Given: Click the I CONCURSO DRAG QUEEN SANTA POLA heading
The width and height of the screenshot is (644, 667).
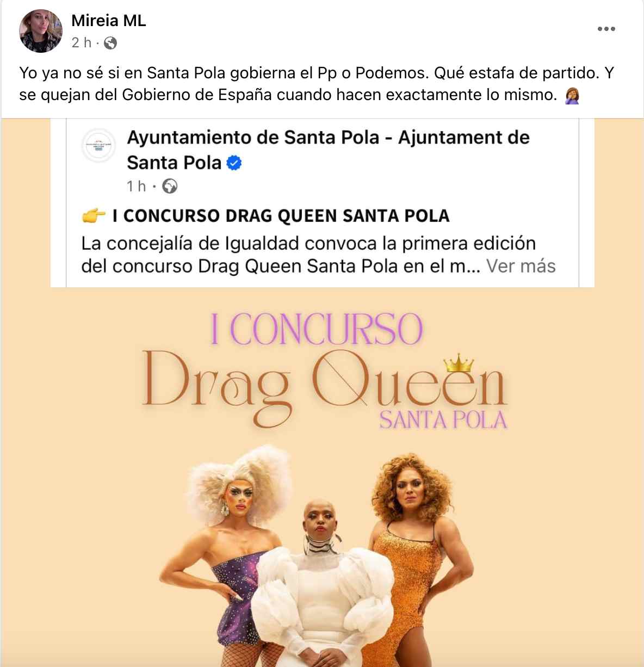Looking at the screenshot, I should [x=281, y=216].
